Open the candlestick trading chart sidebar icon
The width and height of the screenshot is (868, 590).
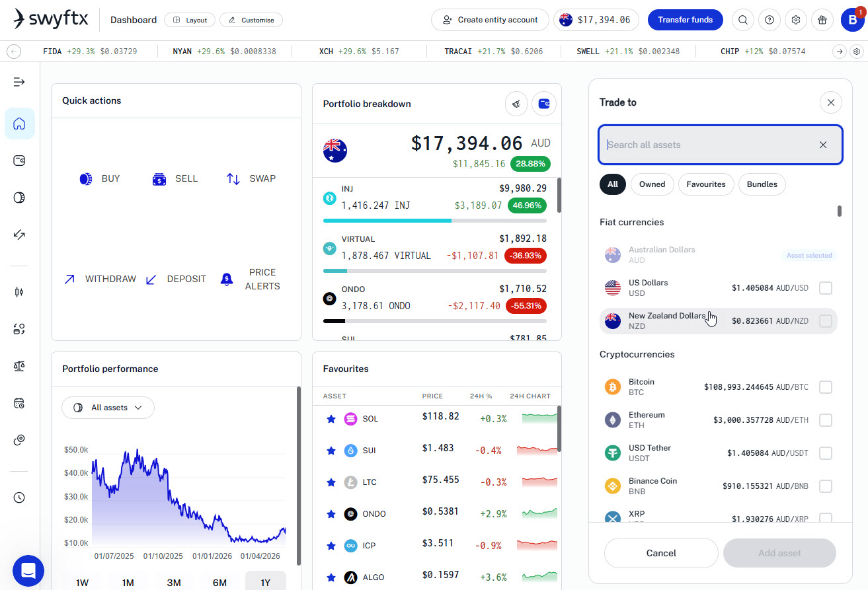[19, 292]
